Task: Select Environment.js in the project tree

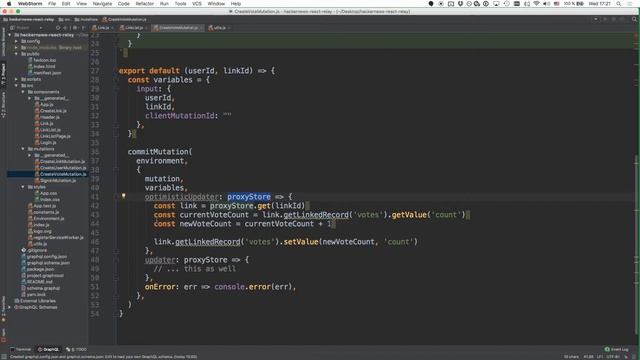Action: point(49,218)
